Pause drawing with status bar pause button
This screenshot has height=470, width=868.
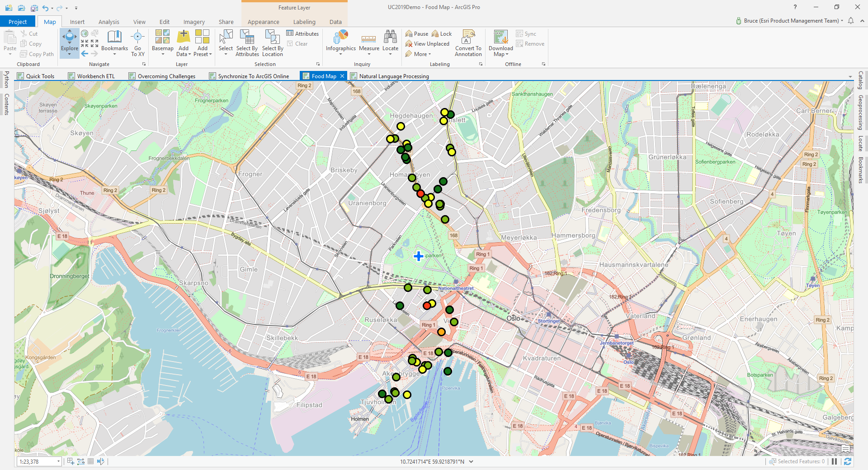tap(834, 461)
